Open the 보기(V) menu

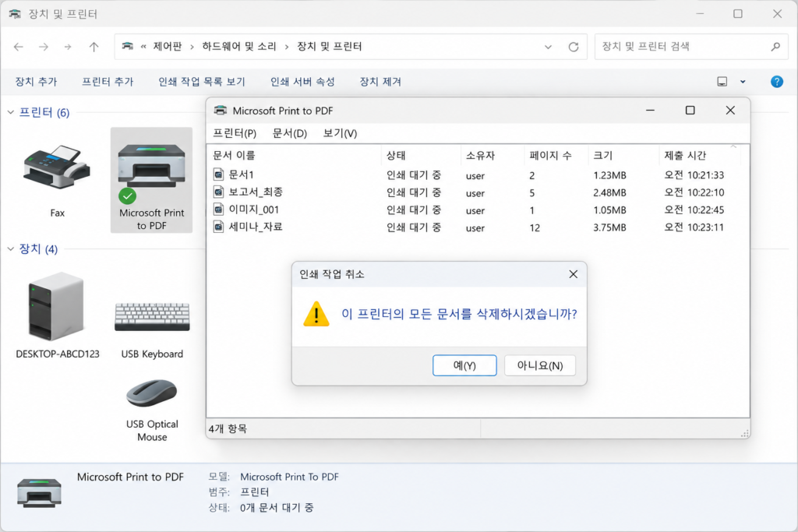(340, 133)
